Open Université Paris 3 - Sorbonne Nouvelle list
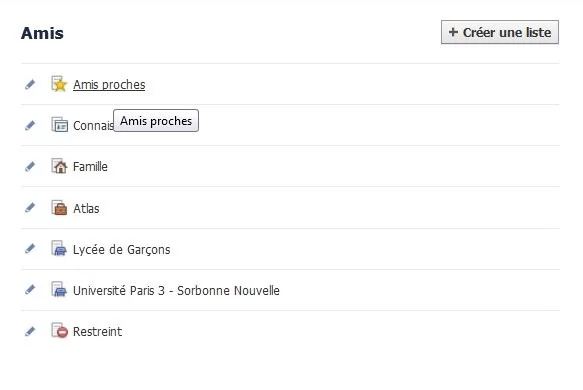583x390 pixels. point(176,290)
